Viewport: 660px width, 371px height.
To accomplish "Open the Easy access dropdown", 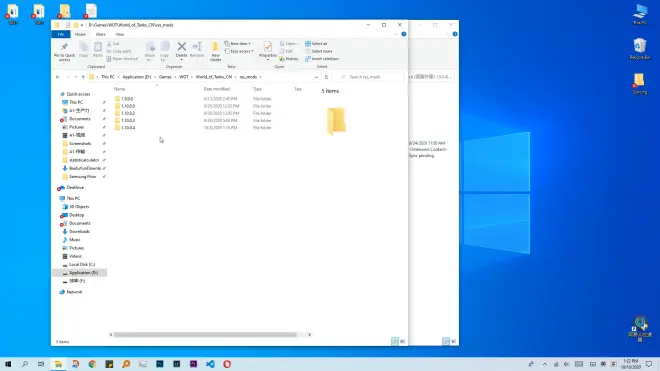I will [239, 51].
